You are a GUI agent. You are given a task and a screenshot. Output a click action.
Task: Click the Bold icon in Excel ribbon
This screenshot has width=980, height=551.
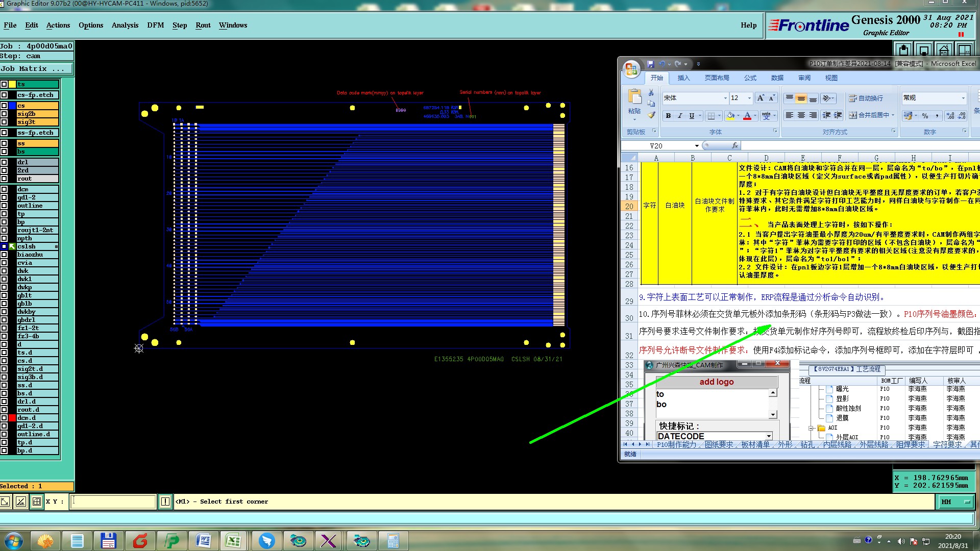coord(668,116)
